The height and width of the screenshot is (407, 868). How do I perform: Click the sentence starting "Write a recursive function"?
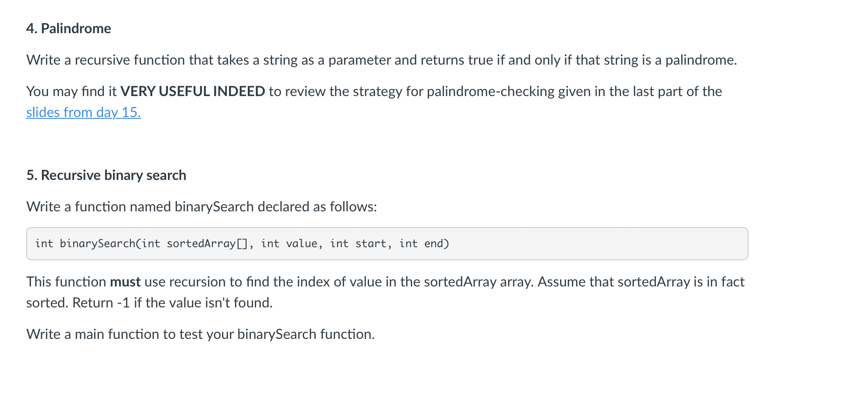382,60
